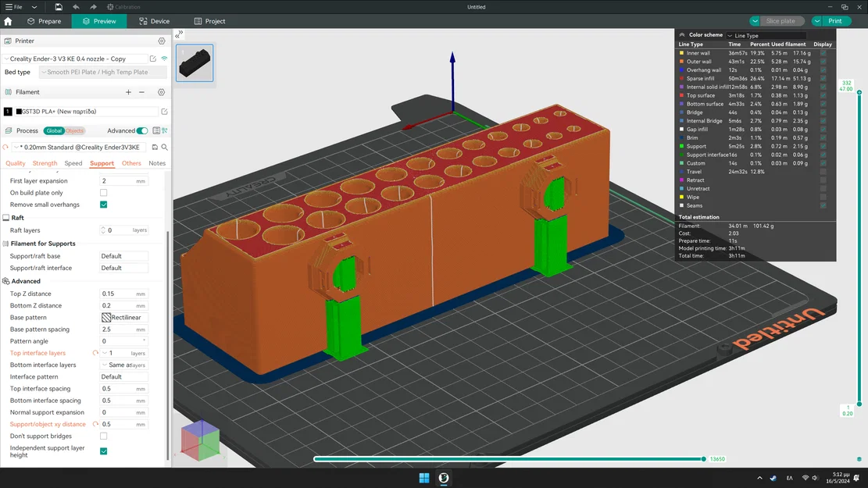
Task: Click the undo arrow icon
Action: 76,7
